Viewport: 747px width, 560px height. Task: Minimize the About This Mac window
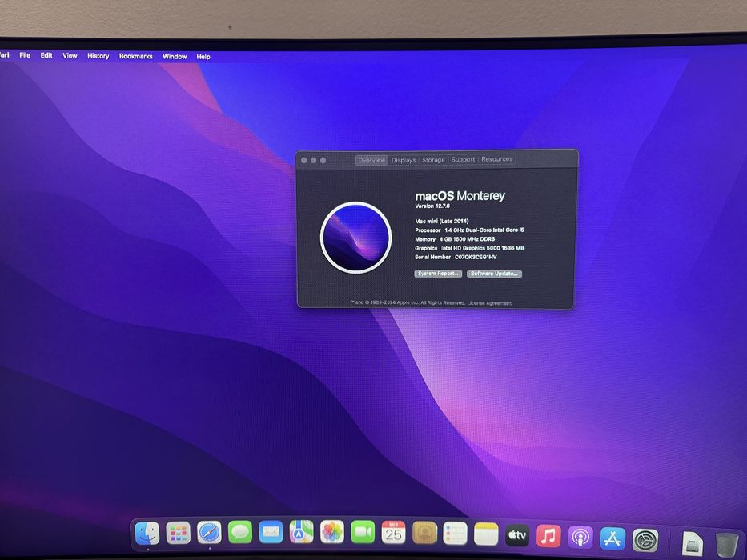pos(314,161)
